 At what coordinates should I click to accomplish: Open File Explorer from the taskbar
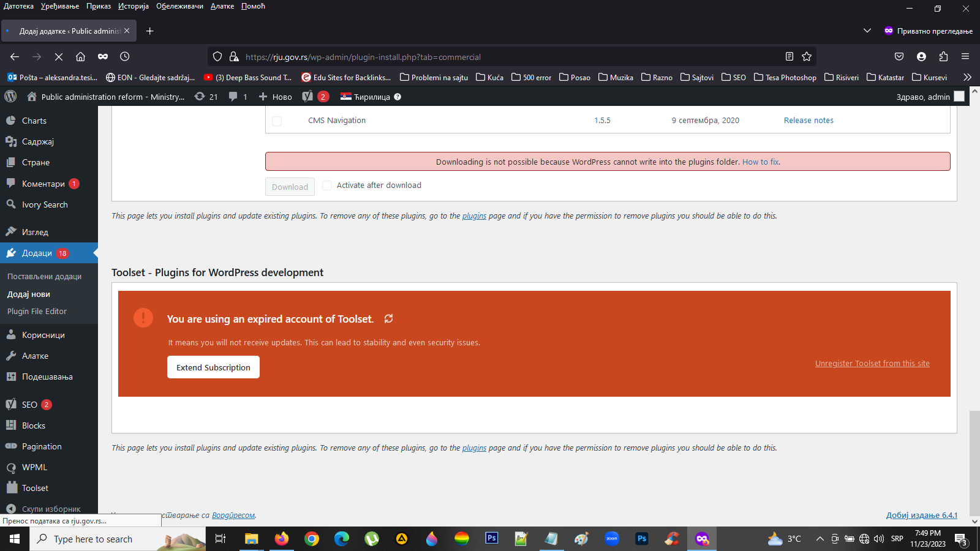point(252,539)
